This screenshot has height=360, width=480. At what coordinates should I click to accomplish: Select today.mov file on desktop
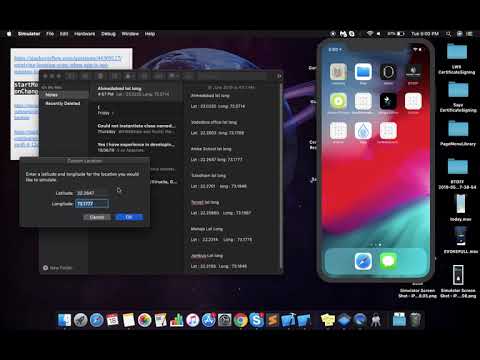[461, 207]
